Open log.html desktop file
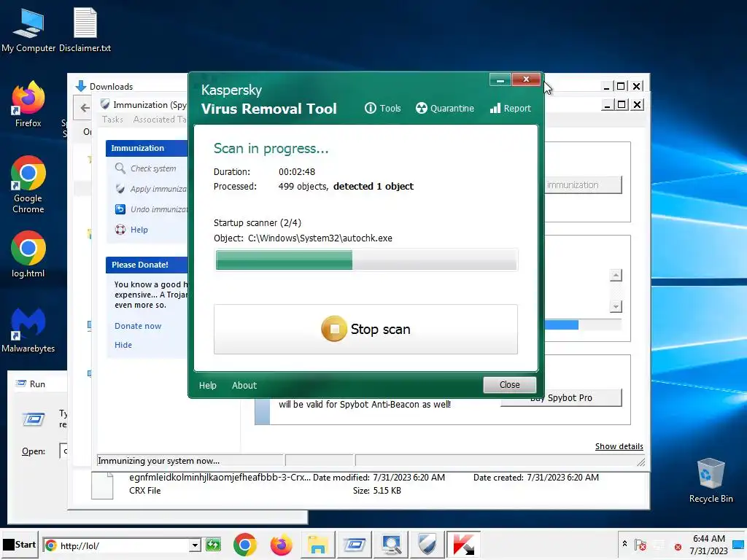The image size is (747, 560). (x=28, y=254)
